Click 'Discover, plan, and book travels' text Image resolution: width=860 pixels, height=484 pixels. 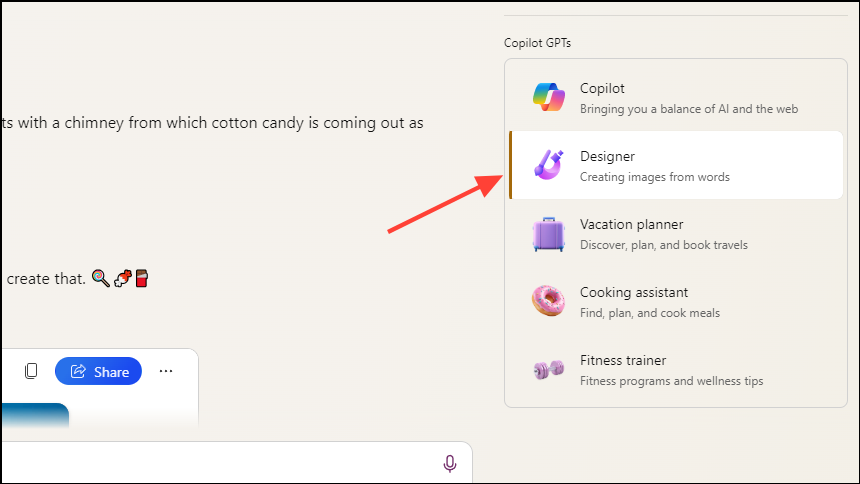(x=664, y=245)
